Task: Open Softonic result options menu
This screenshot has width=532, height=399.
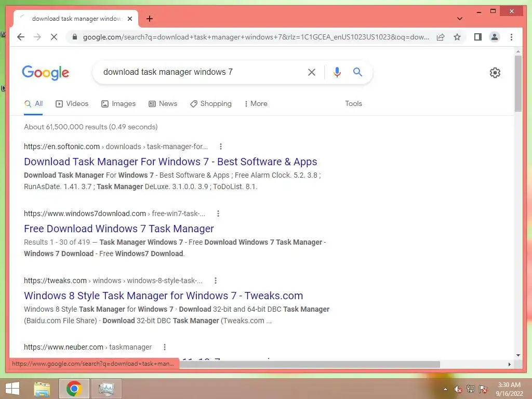Action: (220, 147)
